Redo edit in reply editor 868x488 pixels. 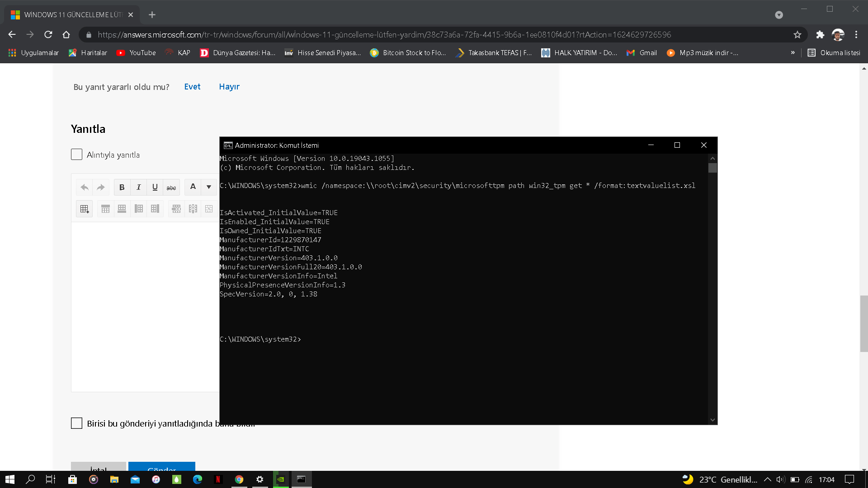[x=101, y=187]
